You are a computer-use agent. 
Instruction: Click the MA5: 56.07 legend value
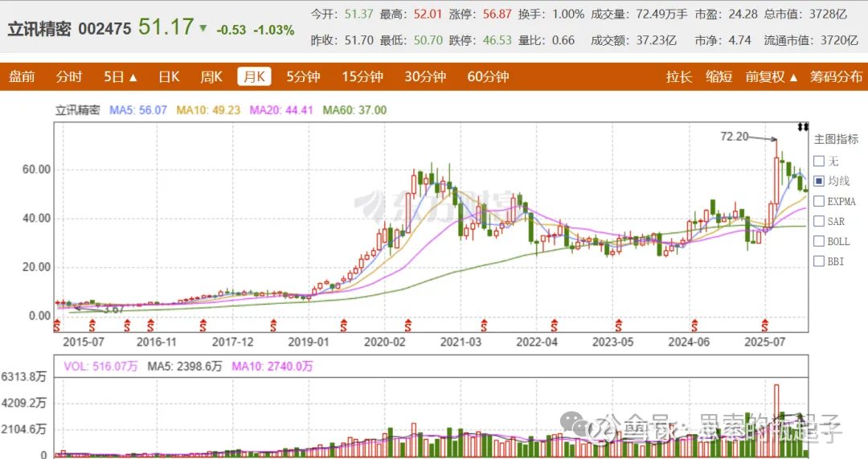click(x=138, y=110)
